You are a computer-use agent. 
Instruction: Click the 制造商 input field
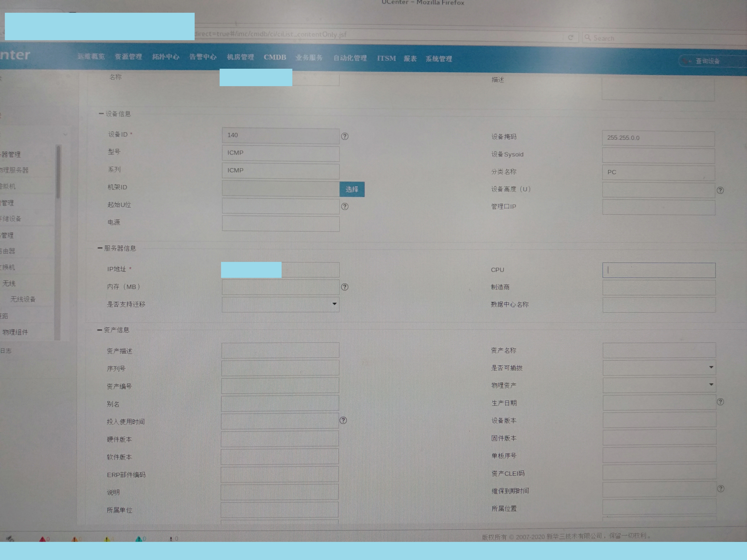[658, 287]
